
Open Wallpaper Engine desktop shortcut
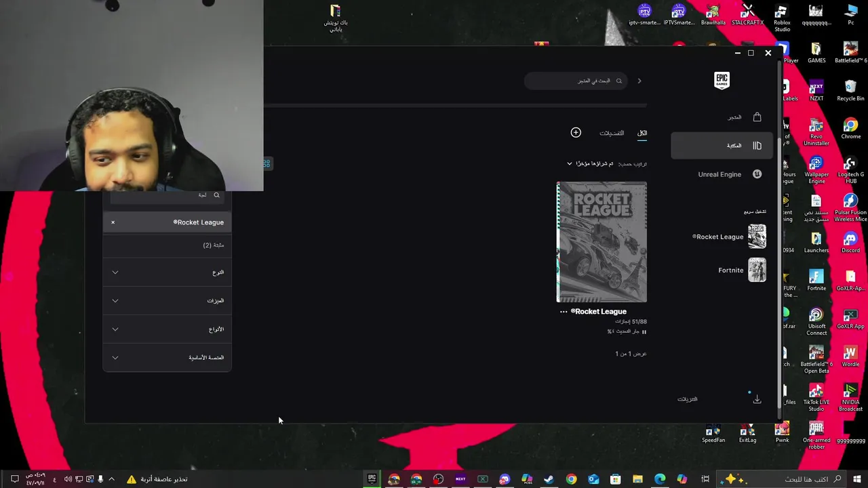pos(816,170)
